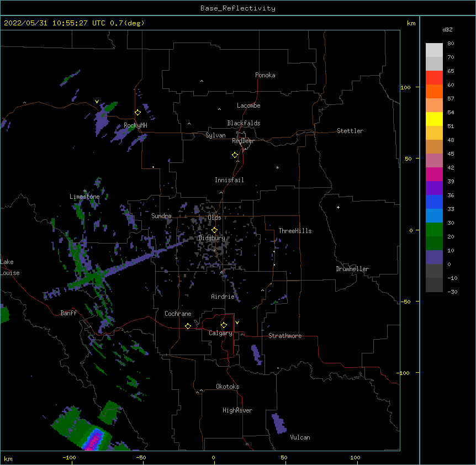The width and height of the screenshot is (476, 465).
Task: Click the yellow V marker northeast of Calgary
Action: 237,323
